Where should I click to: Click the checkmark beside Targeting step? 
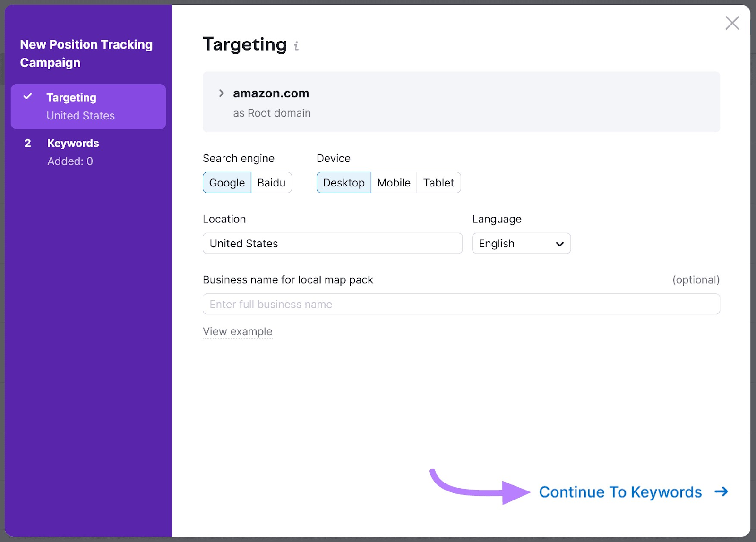coord(28,97)
